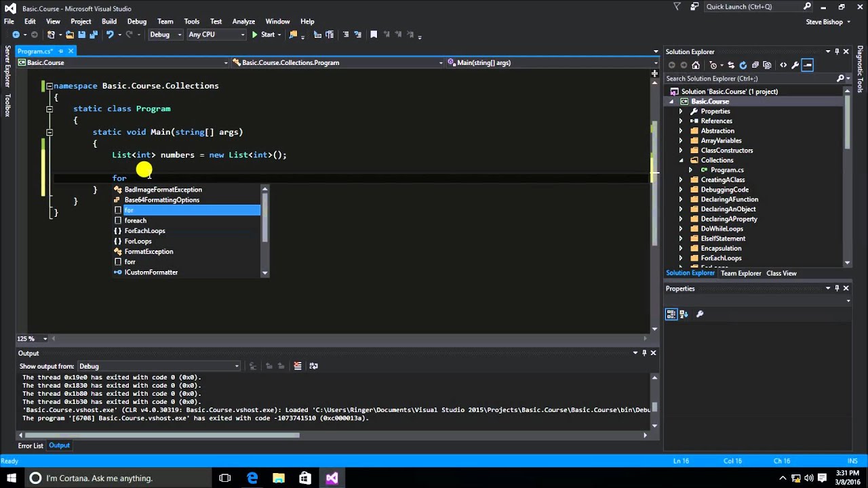Open the Server Explorer side tab
The height and width of the screenshot is (488, 868).
pos(7,66)
